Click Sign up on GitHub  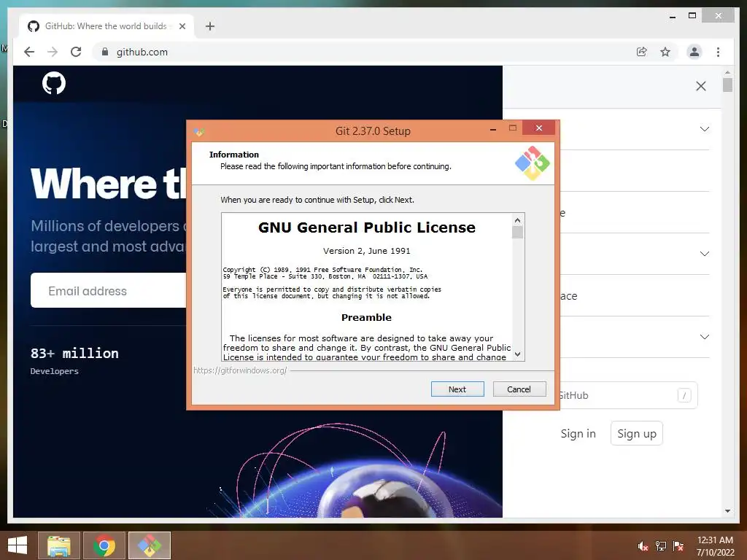click(636, 433)
